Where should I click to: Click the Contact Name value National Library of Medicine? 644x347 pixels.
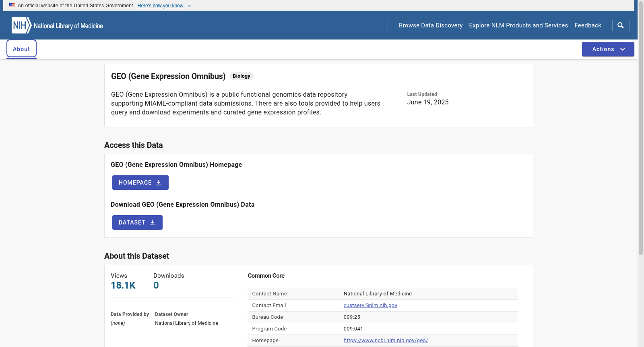(x=378, y=294)
